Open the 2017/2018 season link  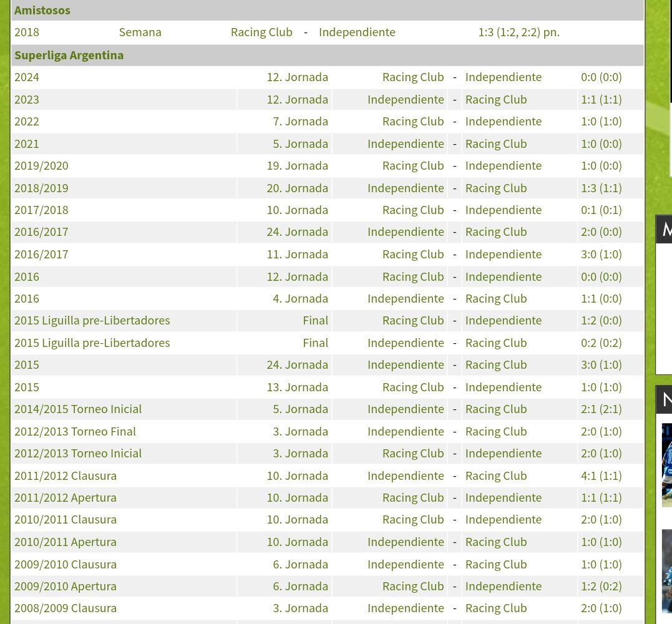(x=41, y=210)
